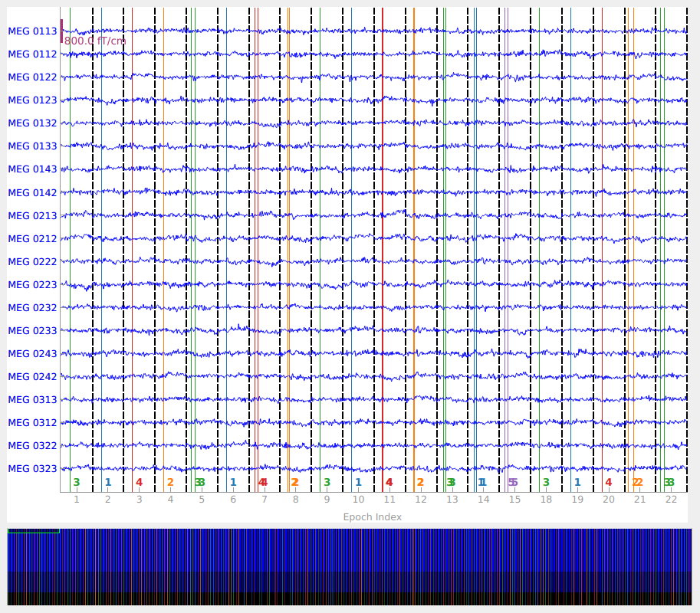Select channel label MEG 0112
The height and width of the screenshot is (613, 700).
(x=33, y=54)
